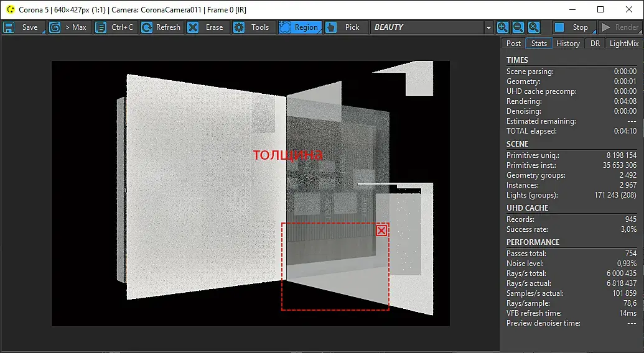
Task: Click the 'Estimated remaining:' row label
Action: tap(541, 121)
